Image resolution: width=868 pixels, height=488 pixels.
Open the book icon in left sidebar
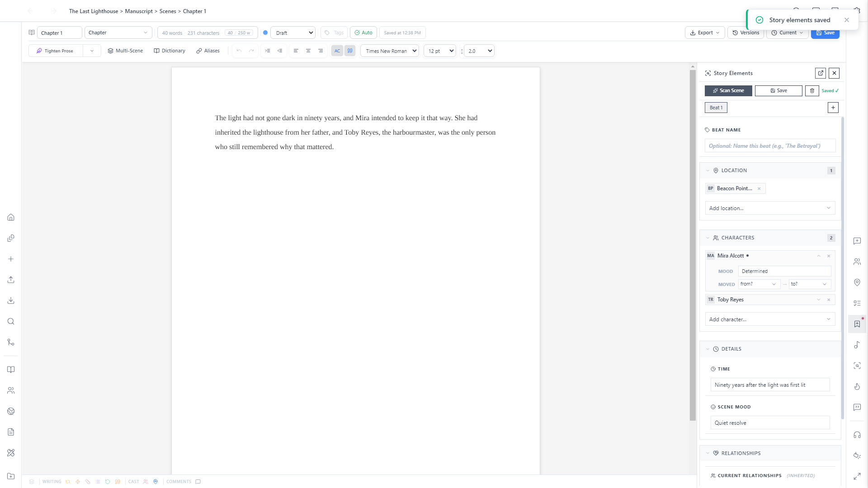11,370
